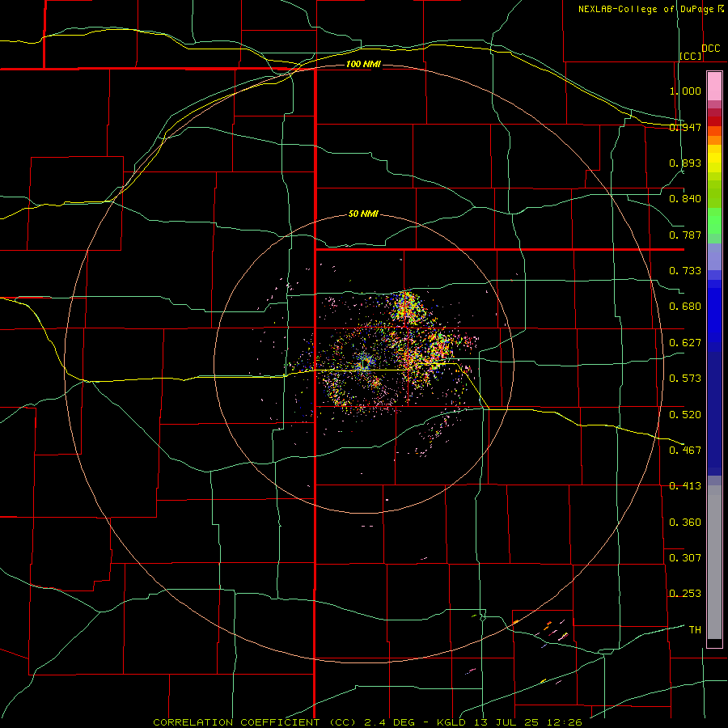Image resolution: width=728 pixels, height=728 pixels.
Task: Select the 0.253 scale value
Action: click(x=685, y=594)
